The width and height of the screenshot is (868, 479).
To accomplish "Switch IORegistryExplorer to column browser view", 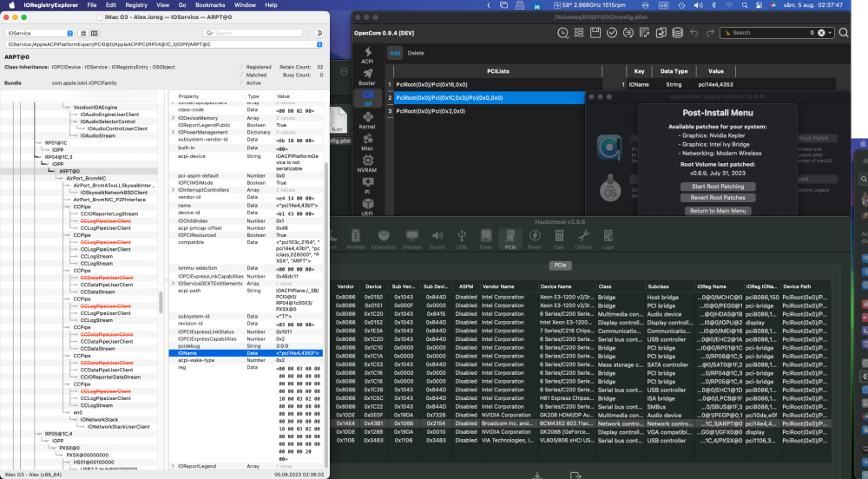I will [94, 33].
